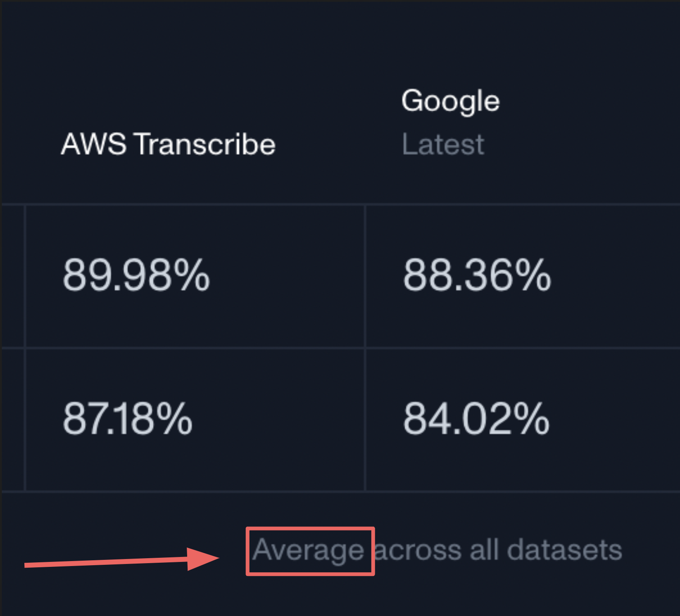Click the highlighted word Average

point(308,551)
